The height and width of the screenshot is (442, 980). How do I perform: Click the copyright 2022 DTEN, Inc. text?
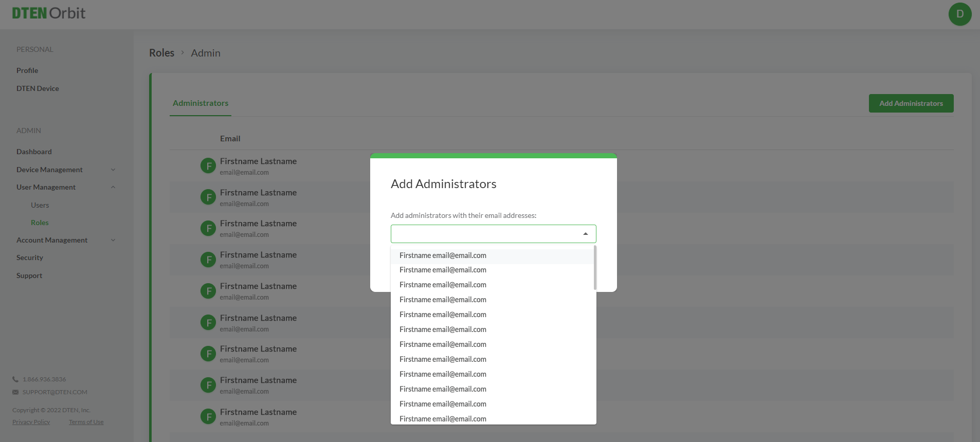click(x=51, y=410)
